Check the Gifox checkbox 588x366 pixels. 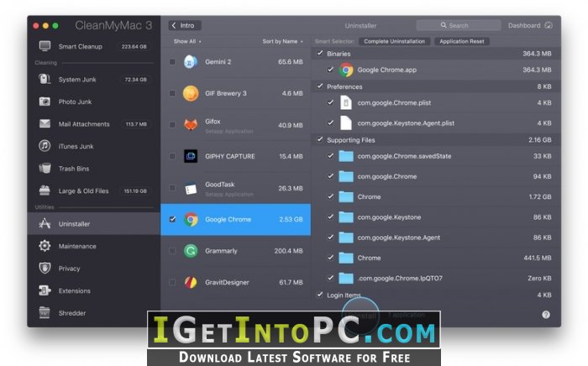click(172, 125)
